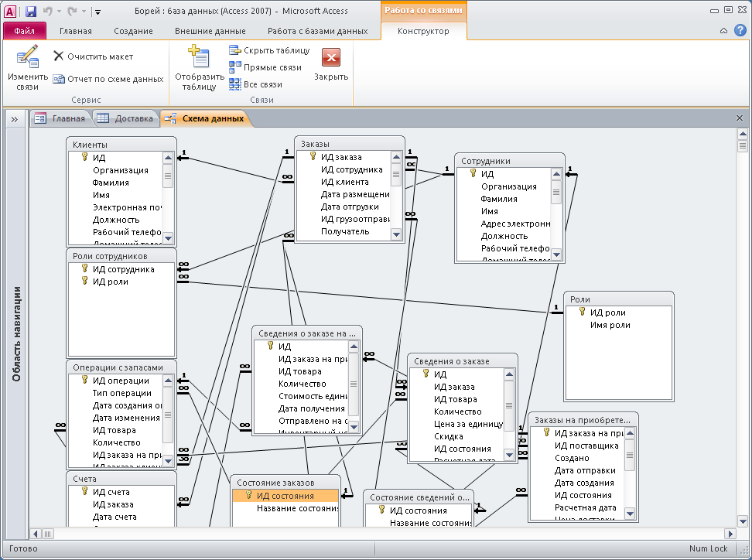Select Скидка field in Сведения о заказе

(x=449, y=436)
